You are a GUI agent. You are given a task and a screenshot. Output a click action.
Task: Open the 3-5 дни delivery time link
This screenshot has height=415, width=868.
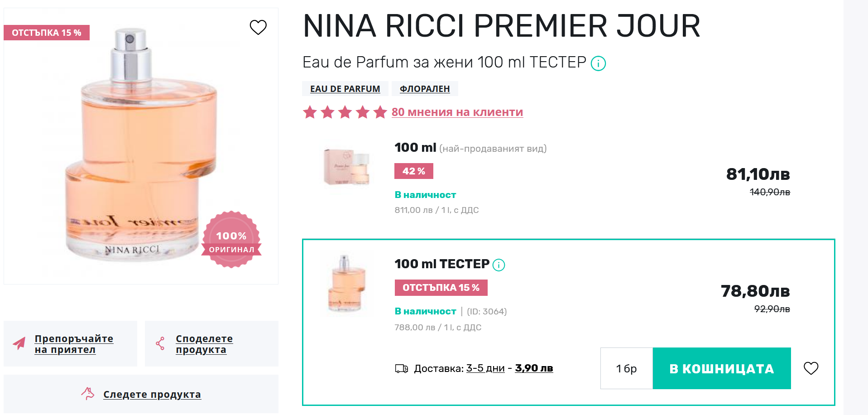pyautogui.click(x=485, y=368)
